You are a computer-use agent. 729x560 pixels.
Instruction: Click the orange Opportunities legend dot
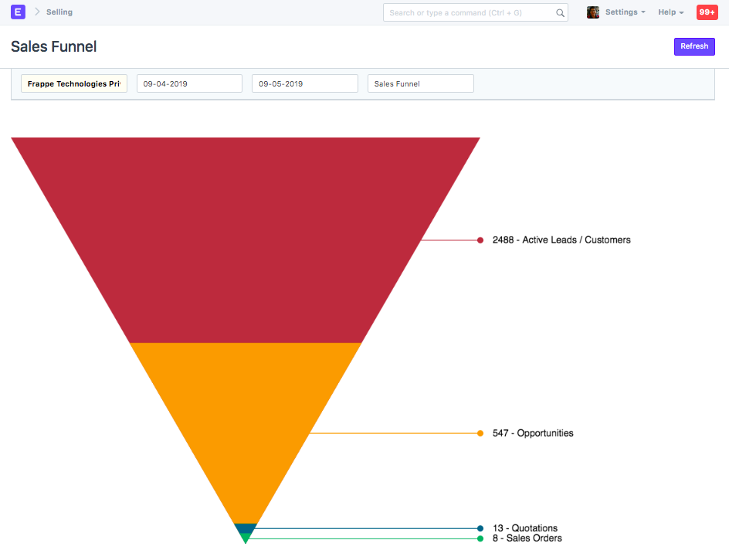click(480, 433)
